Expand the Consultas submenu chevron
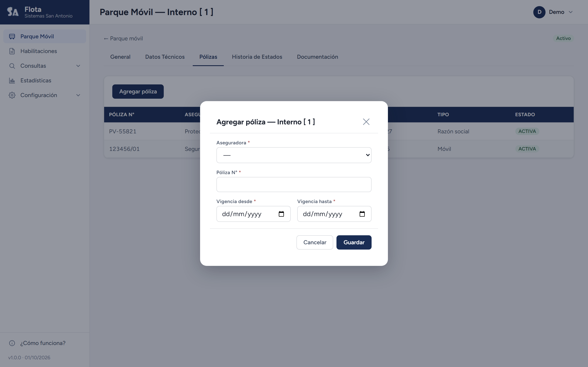The width and height of the screenshot is (588, 367). [x=78, y=66]
